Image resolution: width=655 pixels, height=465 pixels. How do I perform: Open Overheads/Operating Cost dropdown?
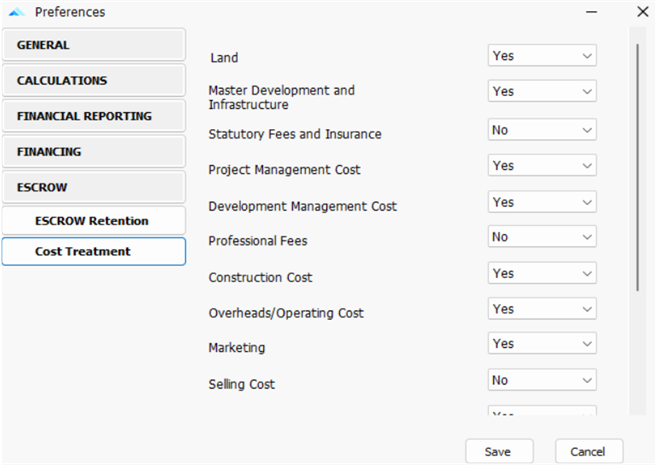542,309
